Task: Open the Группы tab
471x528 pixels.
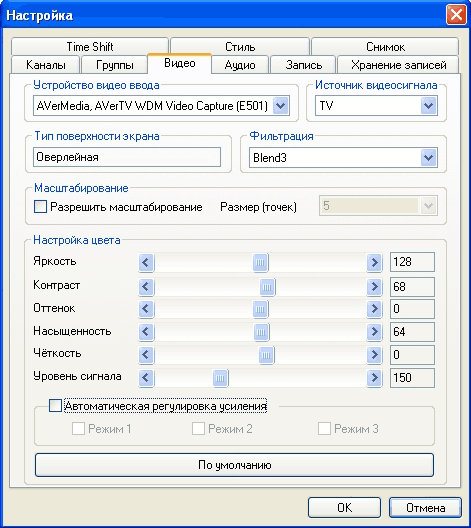Action: (114, 65)
